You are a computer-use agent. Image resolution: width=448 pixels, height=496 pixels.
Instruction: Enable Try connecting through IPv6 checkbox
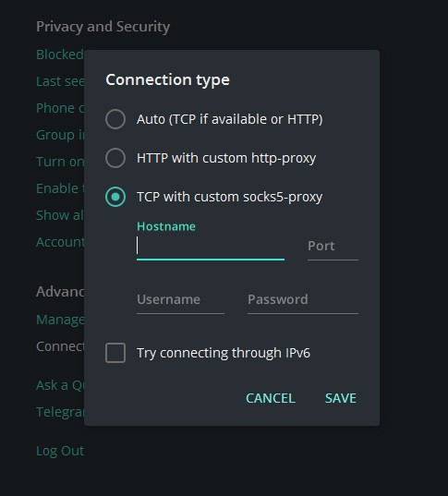115,353
